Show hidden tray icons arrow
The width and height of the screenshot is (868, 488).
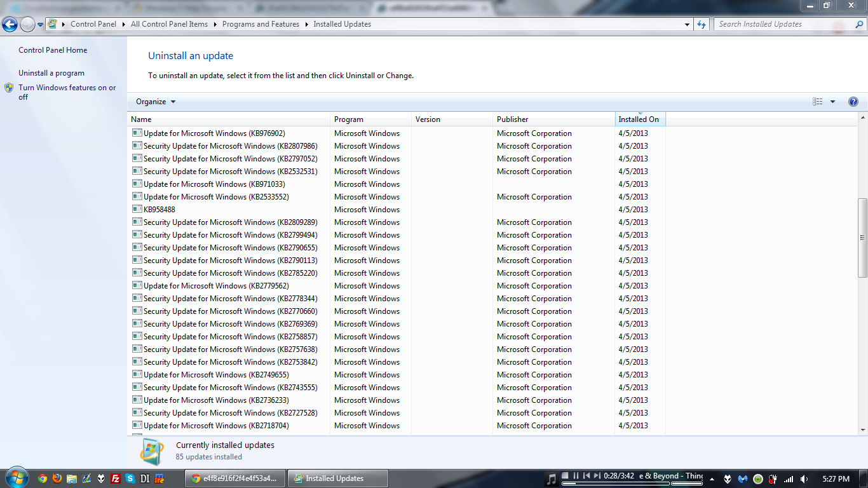[x=712, y=479]
